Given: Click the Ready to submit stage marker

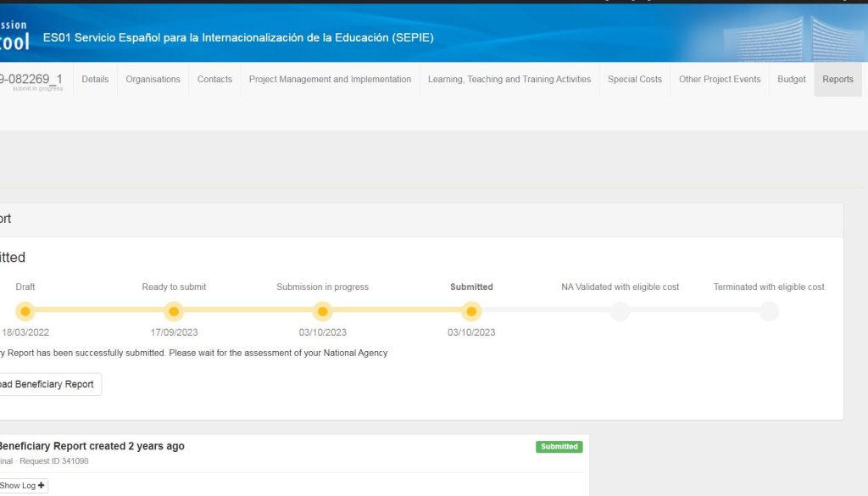Looking at the screenshot, I should point(174,312).
